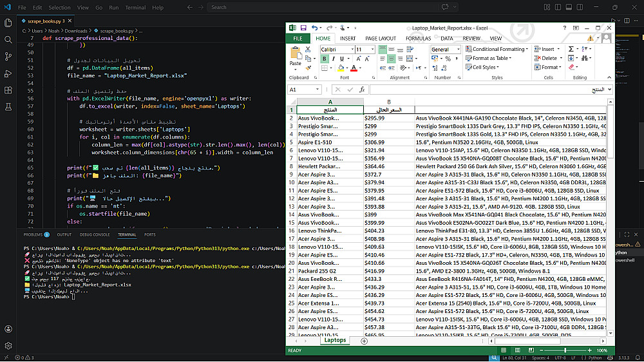Open the Run and Debug view
This screenshot has height=362, width=644.
[8, 73]
